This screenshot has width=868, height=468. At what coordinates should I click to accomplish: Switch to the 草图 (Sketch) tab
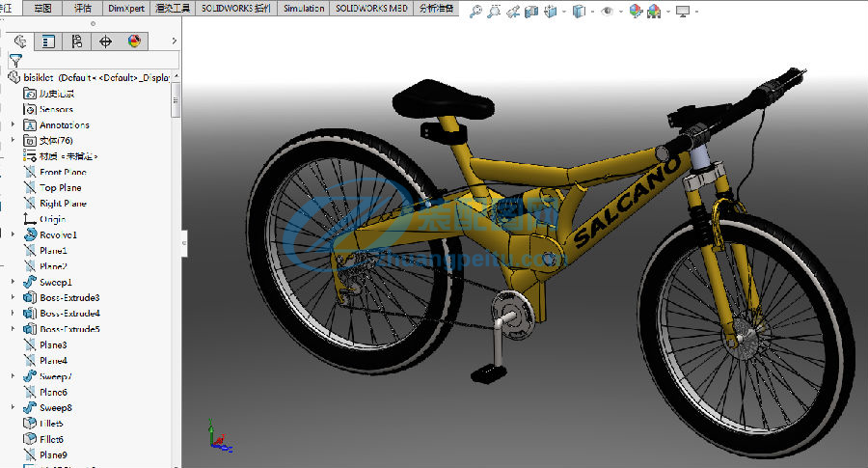pos(43,9)
